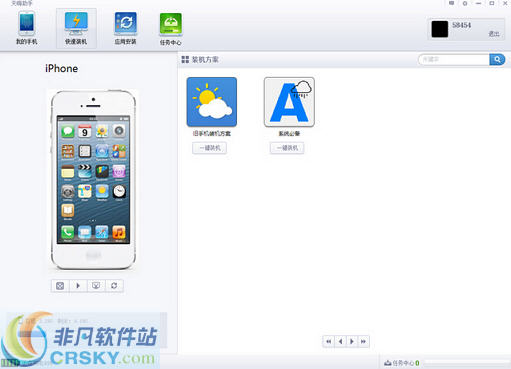Image resolution: width=511 pixels, height=369 pixels.
Task: Go to previous page of plans
Action: point(340,341)
